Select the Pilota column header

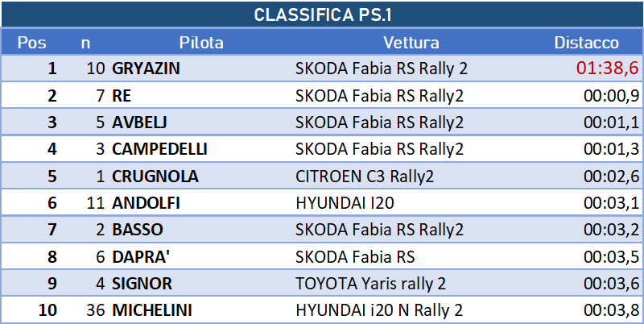201,43
